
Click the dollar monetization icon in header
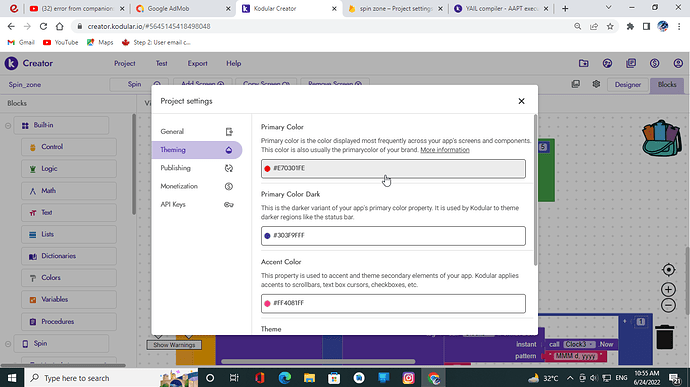coord(654,63)
